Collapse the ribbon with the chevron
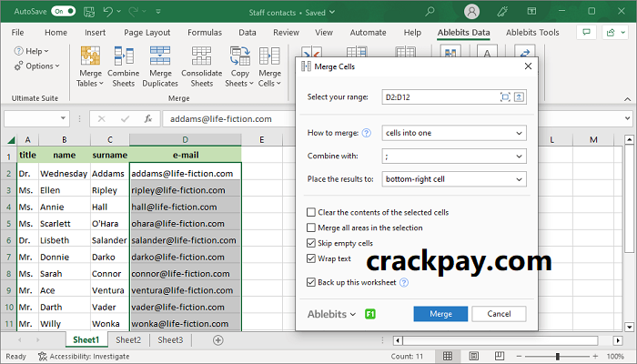This screenshot has width=637, height=364. coord(627,99)
